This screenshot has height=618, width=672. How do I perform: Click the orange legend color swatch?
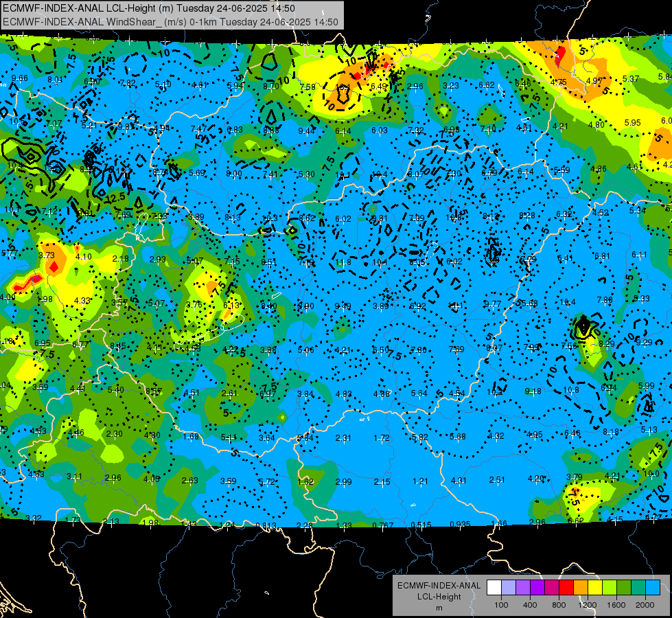[x=581, y=587]
